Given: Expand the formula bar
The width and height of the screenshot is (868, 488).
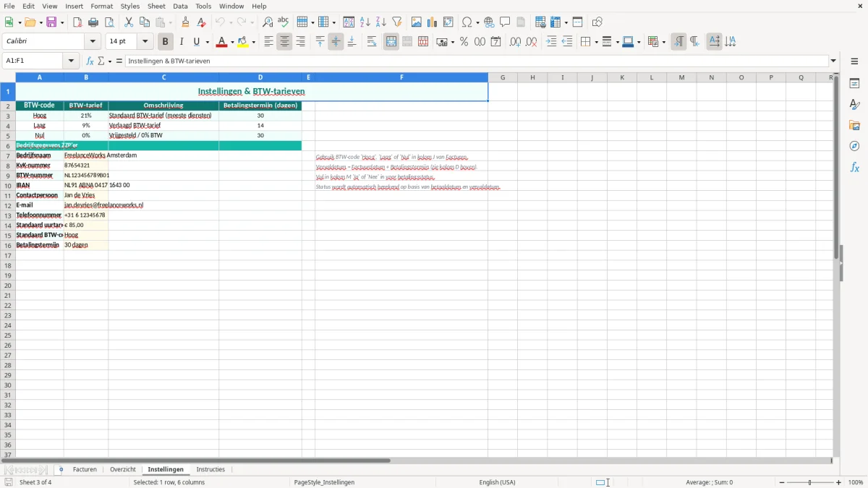Looking at the screenshot, I should 833,61.
